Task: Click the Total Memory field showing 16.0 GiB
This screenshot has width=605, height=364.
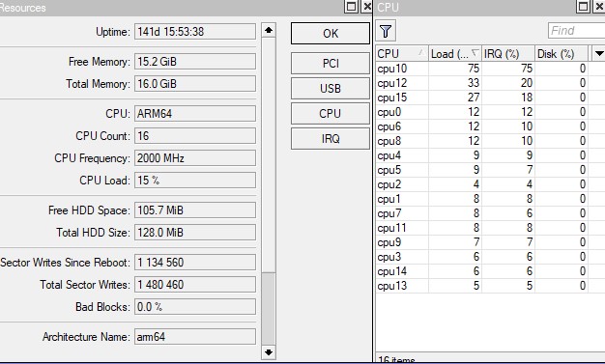Action: point(195,84)
